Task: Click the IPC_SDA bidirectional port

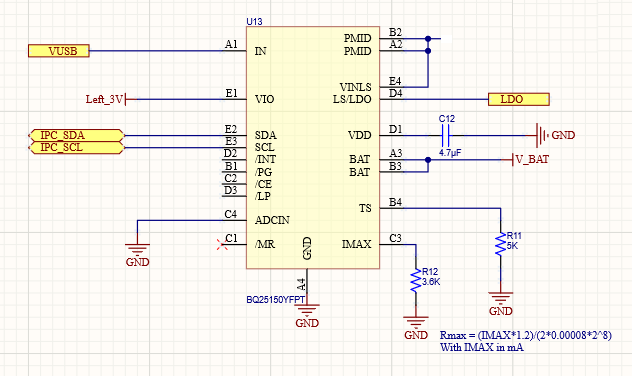Action: [76, 135]
